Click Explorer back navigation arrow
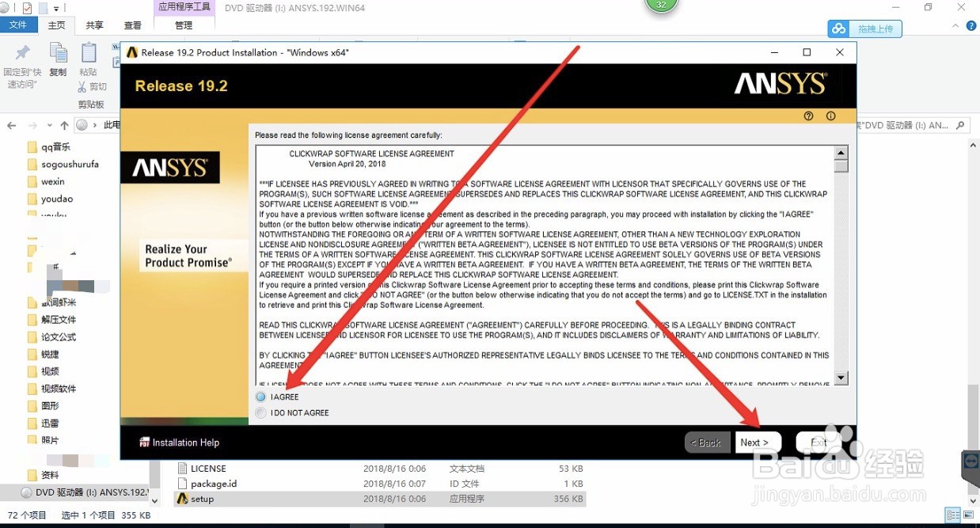Viewport: 980px width, 528px height. (11, 125)
